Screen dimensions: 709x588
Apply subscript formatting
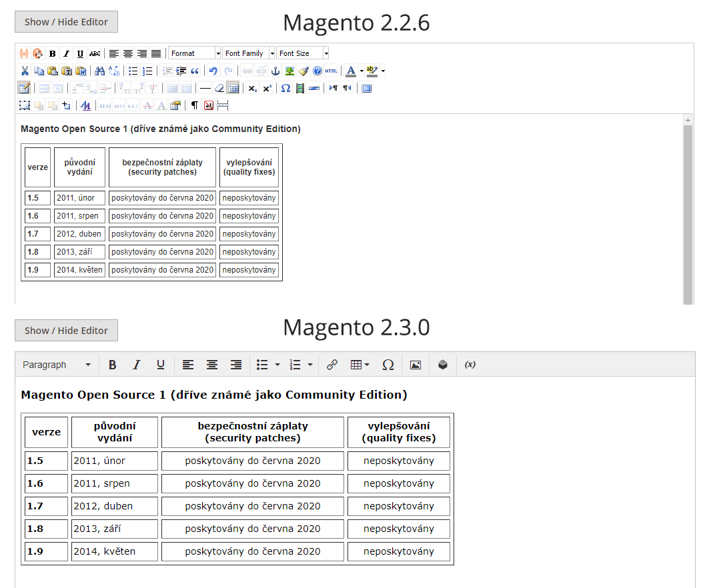(x=253, y=88)
